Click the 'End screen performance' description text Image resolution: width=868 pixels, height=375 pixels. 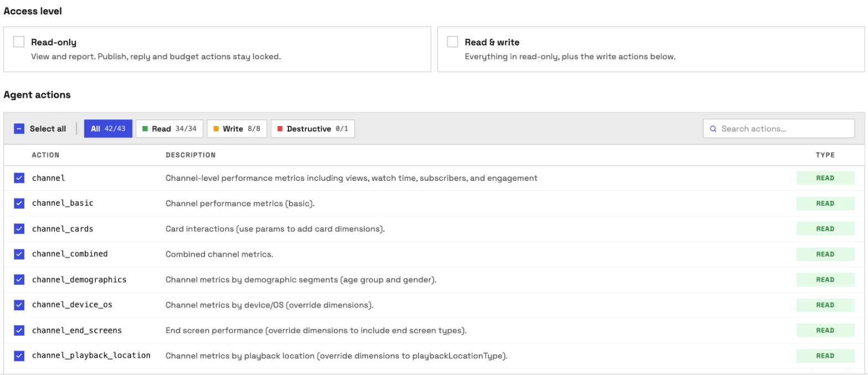pos(316,331)
